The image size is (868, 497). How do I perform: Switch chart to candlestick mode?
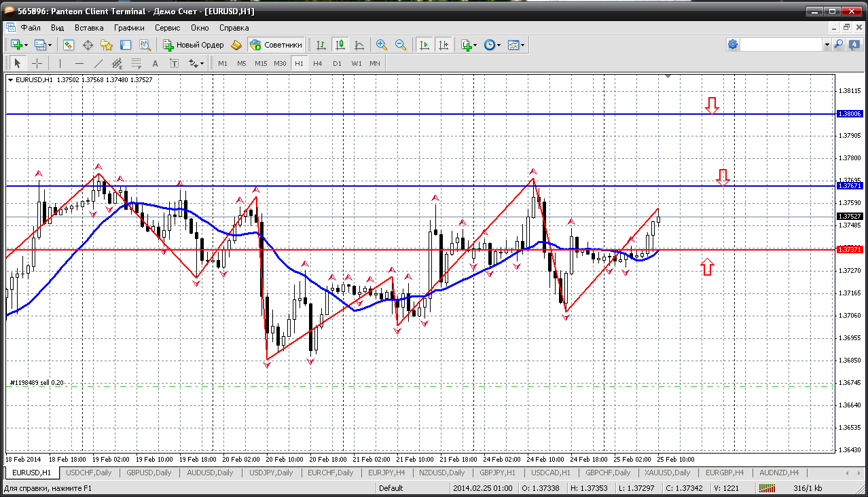[340, 45]
